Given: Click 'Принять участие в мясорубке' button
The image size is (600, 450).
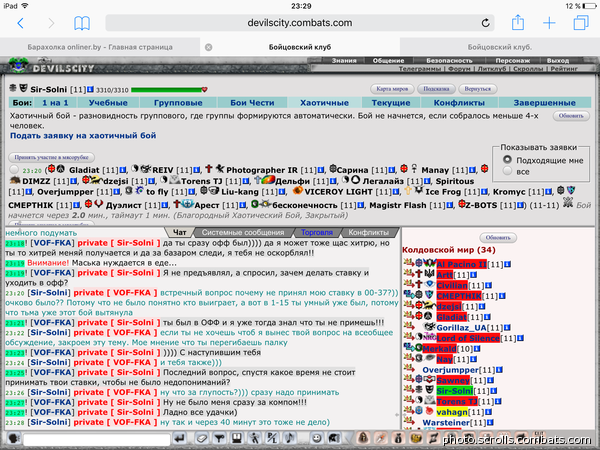Looking at the screenshot, I should [x=51, y=157].
